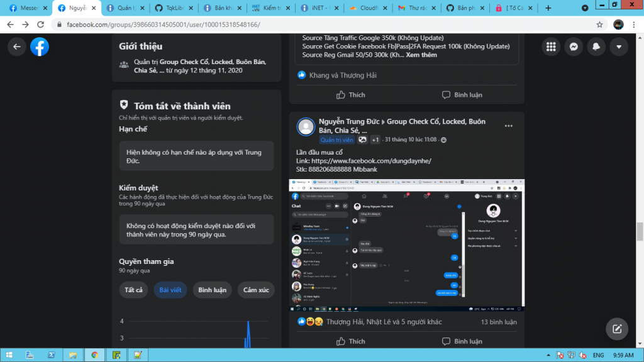Select the 'Tất cả' filter pill
644x362 pixels.
tap(133, 290)
